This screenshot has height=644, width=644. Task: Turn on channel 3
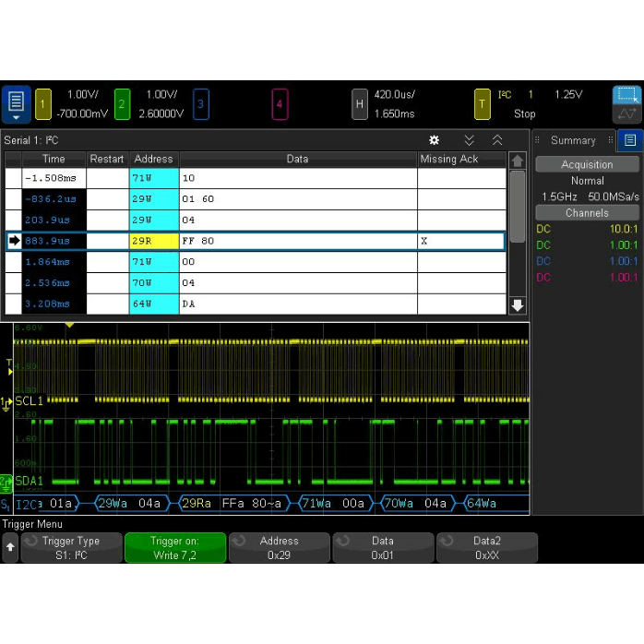pos(200,104)
